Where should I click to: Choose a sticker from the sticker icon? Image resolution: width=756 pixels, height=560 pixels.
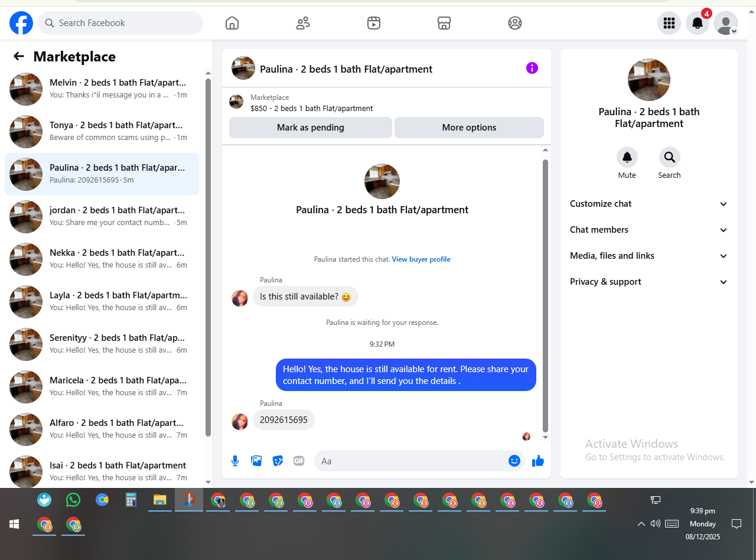point(278,461)
